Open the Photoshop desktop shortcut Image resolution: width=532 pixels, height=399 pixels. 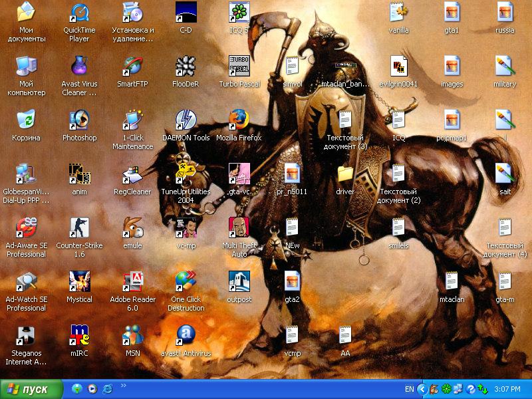pyautogui.click(x=79, y=120)
